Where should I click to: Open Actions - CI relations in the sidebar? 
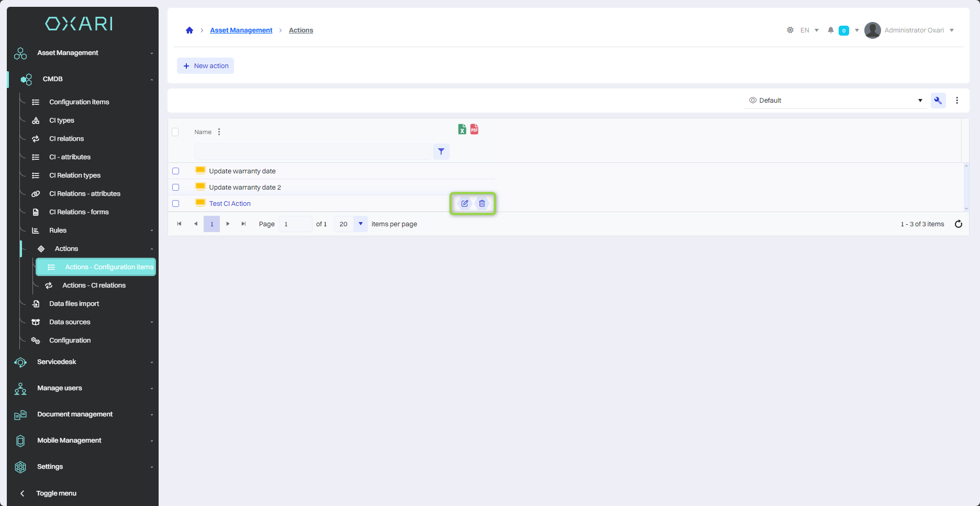tap(94, 285)
